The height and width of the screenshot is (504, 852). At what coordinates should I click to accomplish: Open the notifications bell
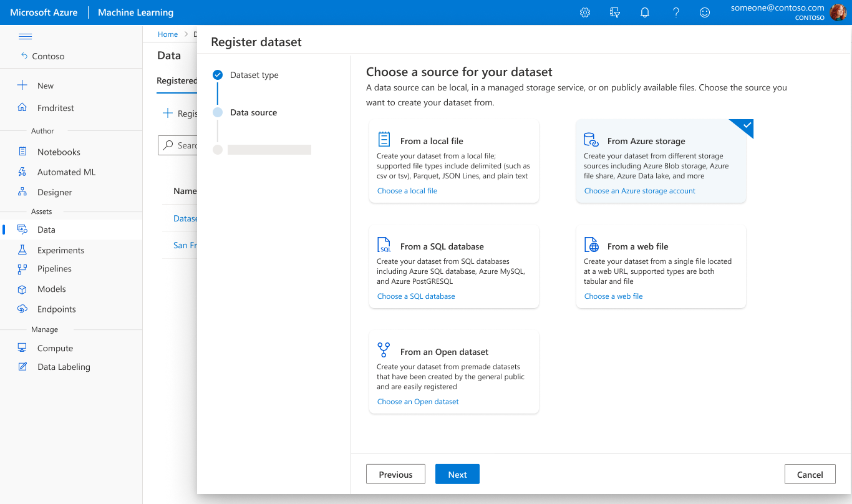[645, 12]
